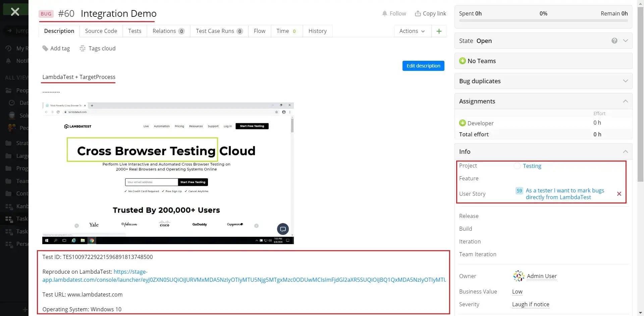Open the Actions dropdown menu
This screenshot has width=644, height=316.
click(412, 31)
